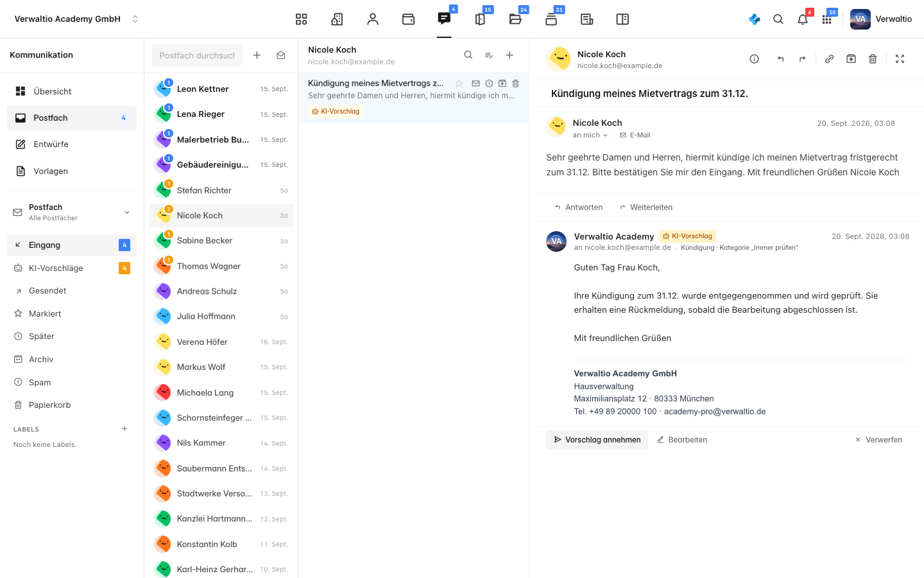Expand the Postfach Alle Postfächer selector
The width and height of the screenshot is (924, 578).
[72, 213]
